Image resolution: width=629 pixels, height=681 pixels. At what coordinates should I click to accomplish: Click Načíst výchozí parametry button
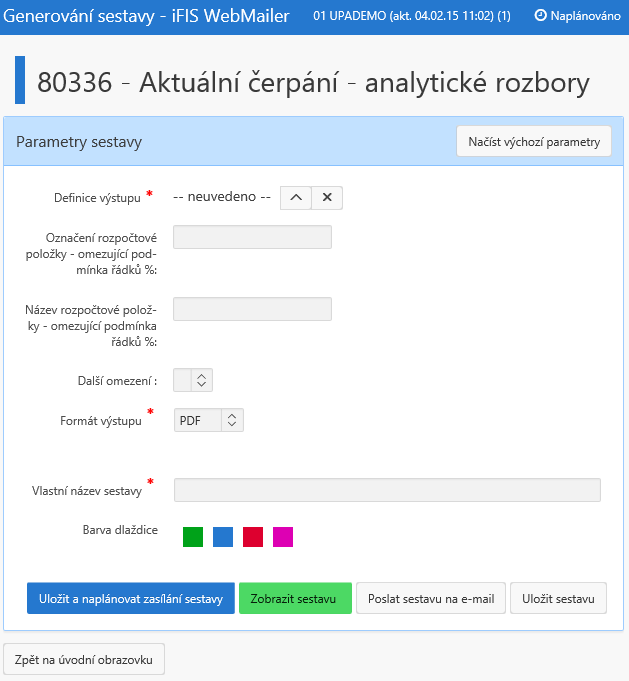(x=534, y=142)
